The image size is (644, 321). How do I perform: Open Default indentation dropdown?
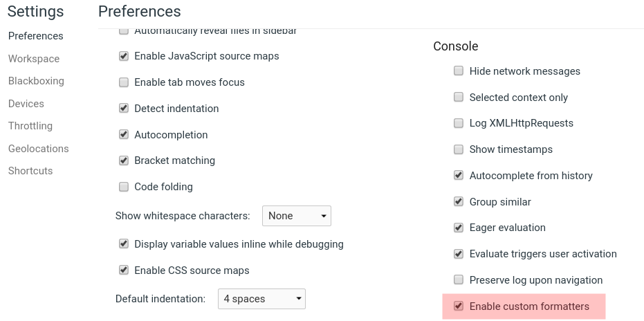262,299
